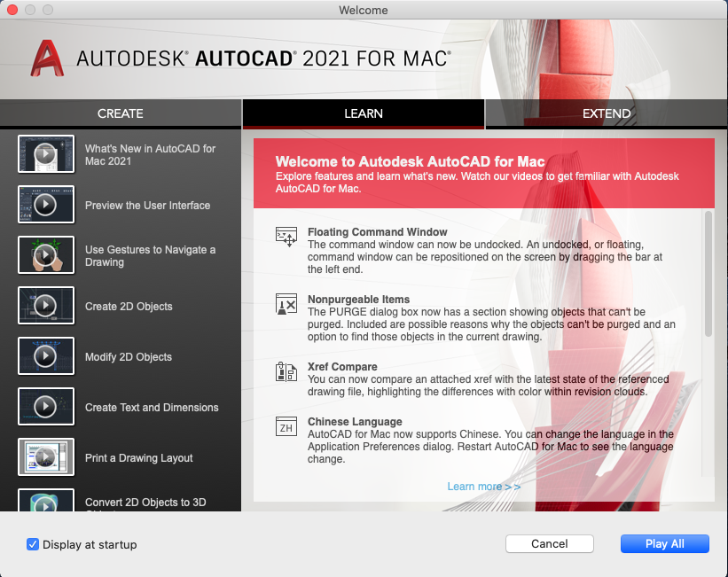The image size is (728, 577).
Task: Select 'Convert 2D Objects to 3D' label
Action: click(x=145, y=503)
